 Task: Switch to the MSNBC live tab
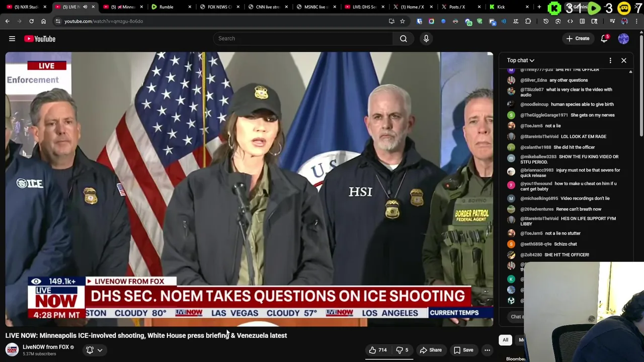tap(314, 7)
